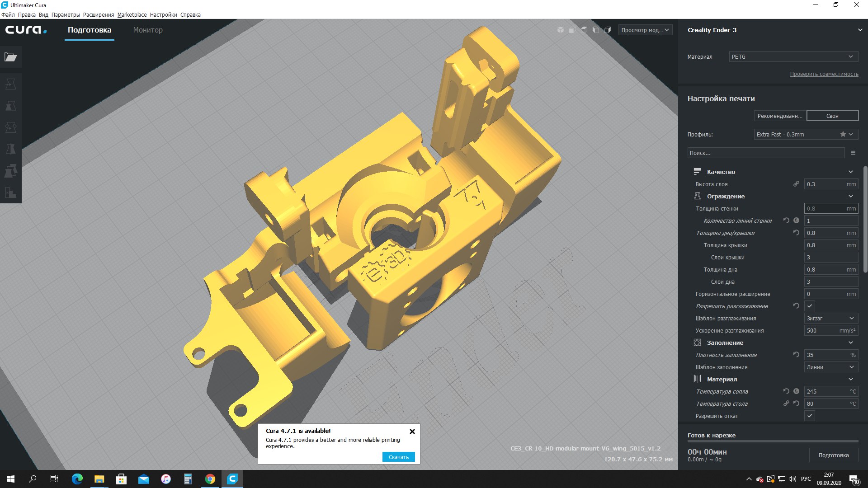Switch to Рекомендованн... print setup mode
The height and width of the screenshot is (488, 868).
(x=780, y=116)
